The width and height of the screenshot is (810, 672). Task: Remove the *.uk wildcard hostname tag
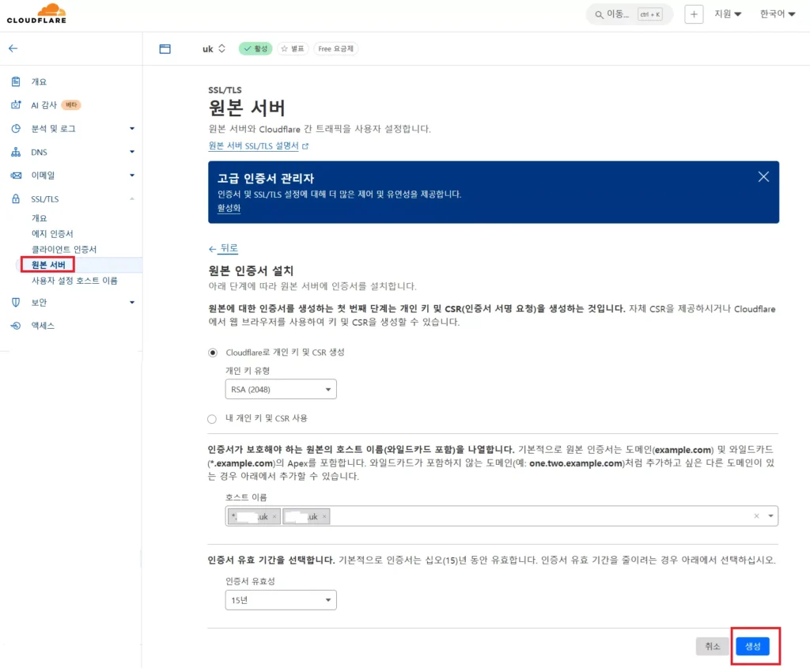coord(274,516)
